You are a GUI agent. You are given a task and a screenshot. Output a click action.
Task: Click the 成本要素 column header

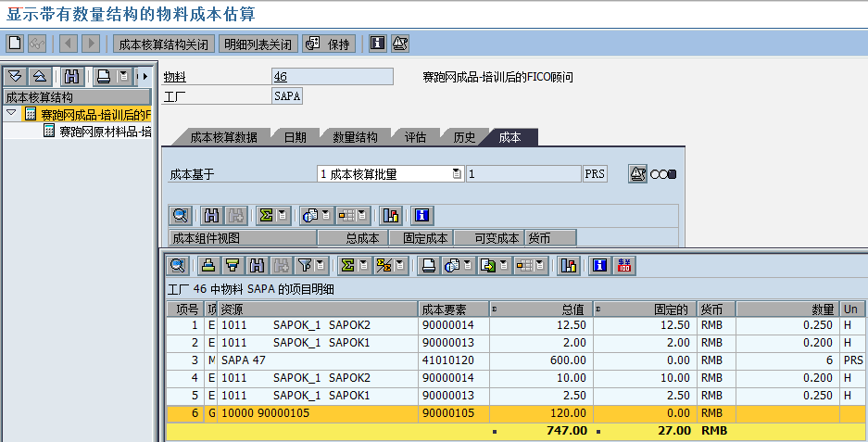pyautogui.click(x=454, y=309)
